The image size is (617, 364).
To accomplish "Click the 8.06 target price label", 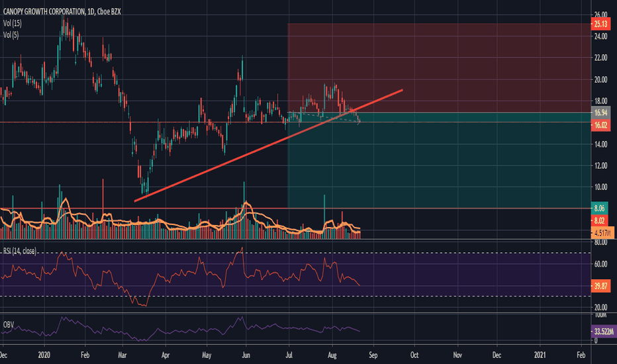I will point(599,208).
